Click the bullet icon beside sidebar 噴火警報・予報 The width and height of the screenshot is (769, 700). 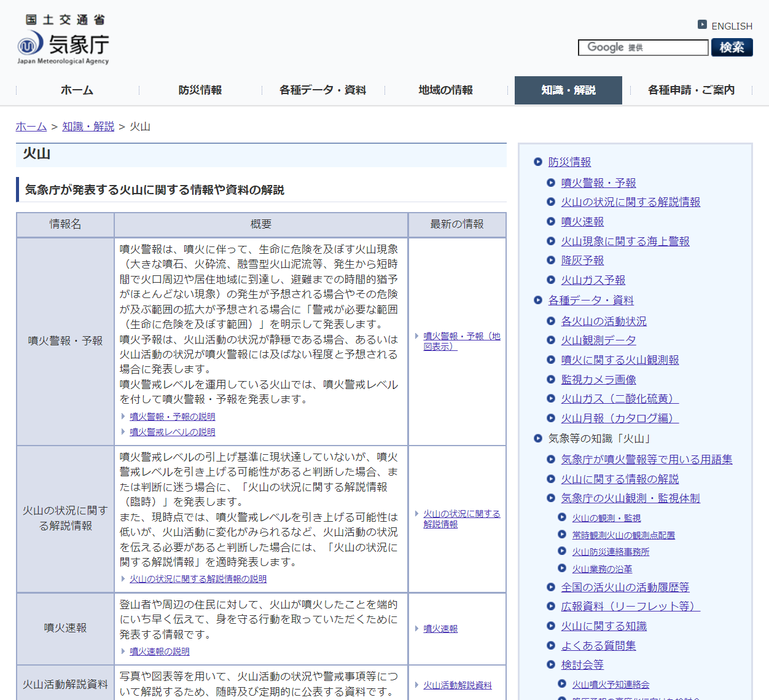[551, 183]
